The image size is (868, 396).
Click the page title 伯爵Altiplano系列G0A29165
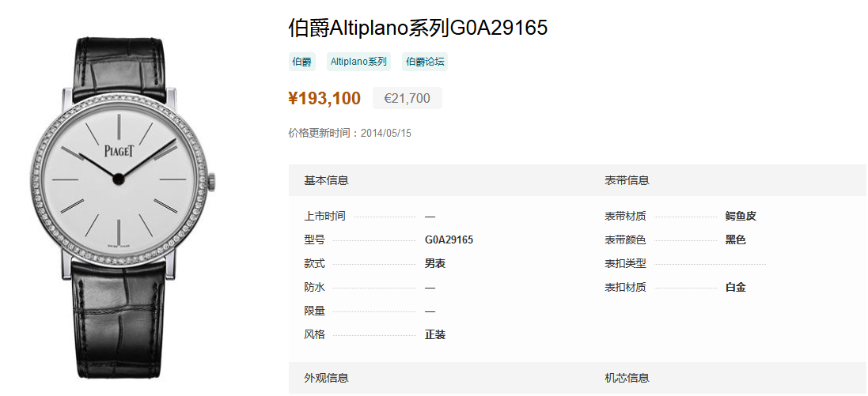pyautogui.click(x=418, y=28)
